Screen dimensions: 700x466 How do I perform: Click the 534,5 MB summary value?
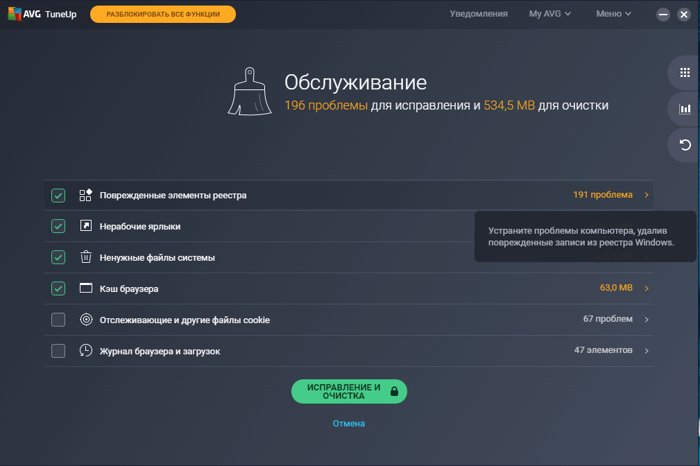tap(509, 105)
